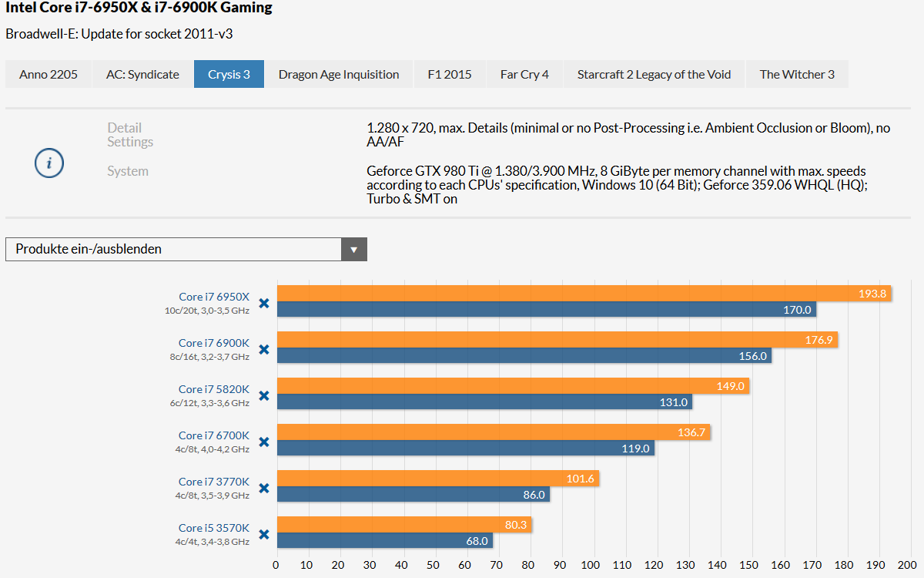Click the '6c/12t, 3,3-3,6 GHz' spec text
This screenshot has width=924, height=578.
click(209, 403)
